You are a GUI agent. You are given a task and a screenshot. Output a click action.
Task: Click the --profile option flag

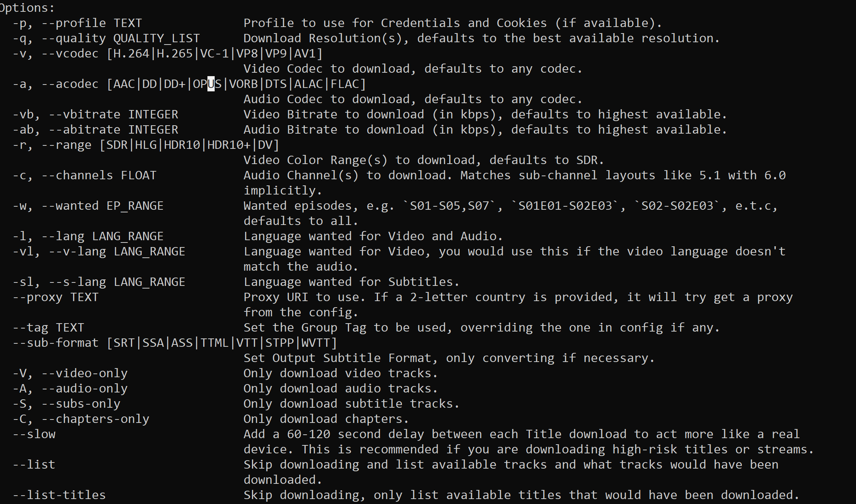click(x=73, y=23)
